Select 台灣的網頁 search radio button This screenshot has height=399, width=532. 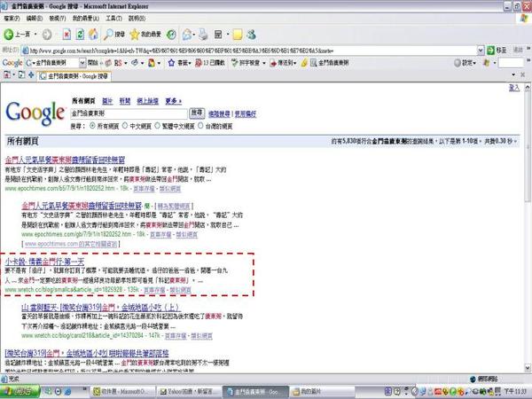[x=200, y=126]
